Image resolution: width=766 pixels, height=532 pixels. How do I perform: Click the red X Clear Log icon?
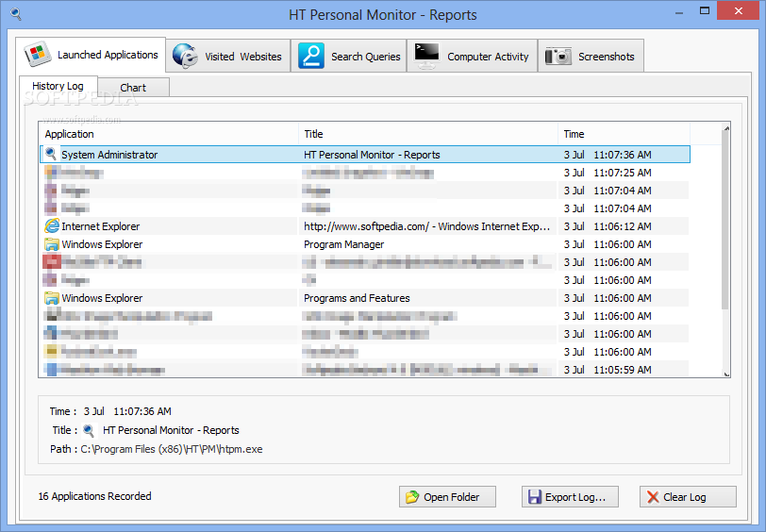[x=653, y=497]
